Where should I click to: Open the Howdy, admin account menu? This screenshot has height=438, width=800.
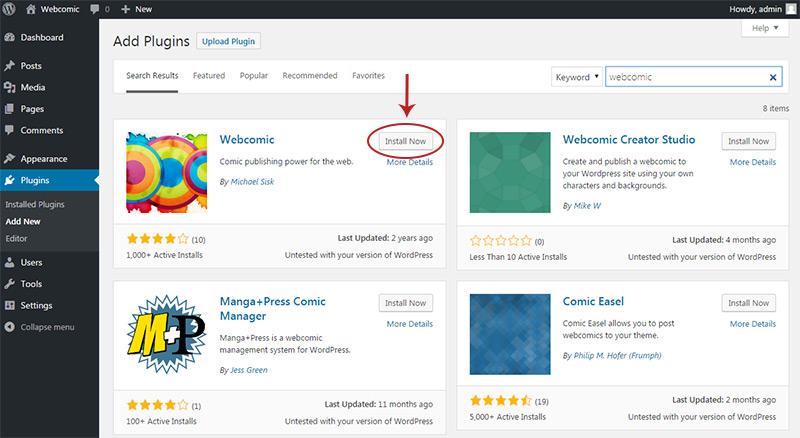click(762, 9)
